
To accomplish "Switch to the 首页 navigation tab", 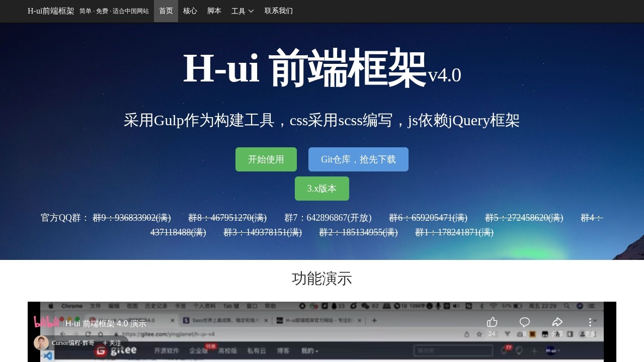I will 166,11.
